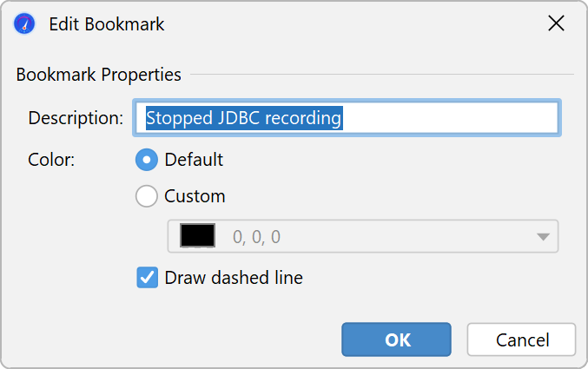
Task: Confirm with the OK button
Action: pyautogui.click(x=396, y=339)
